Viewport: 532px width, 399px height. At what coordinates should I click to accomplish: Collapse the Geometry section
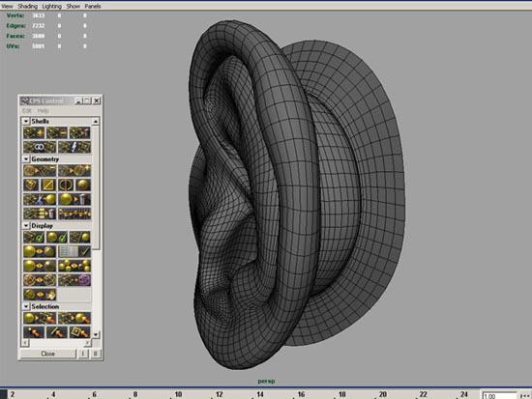26,159
